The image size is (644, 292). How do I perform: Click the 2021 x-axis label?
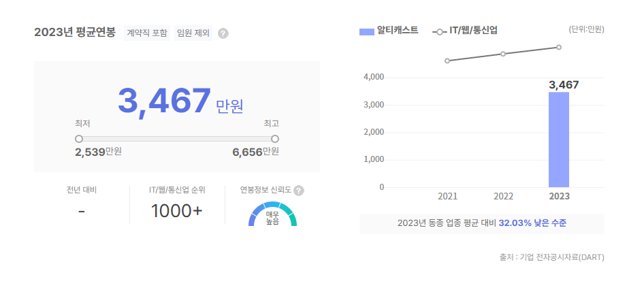(447, 196)
